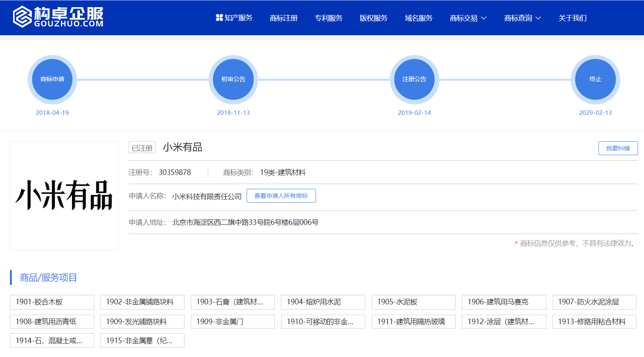644x357 pixels.
Task: Click the 商品/服务项目 section heading
Action: (x=48, y=277)
